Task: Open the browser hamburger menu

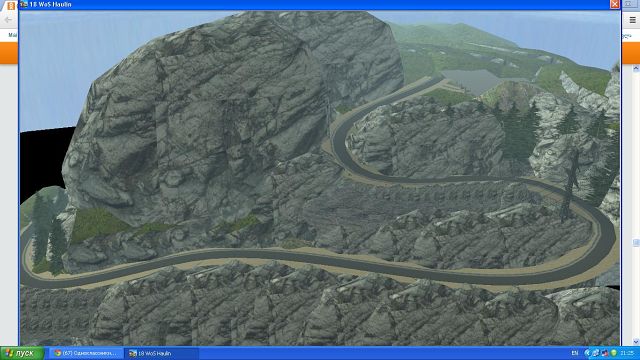Action: click(632, 20)
